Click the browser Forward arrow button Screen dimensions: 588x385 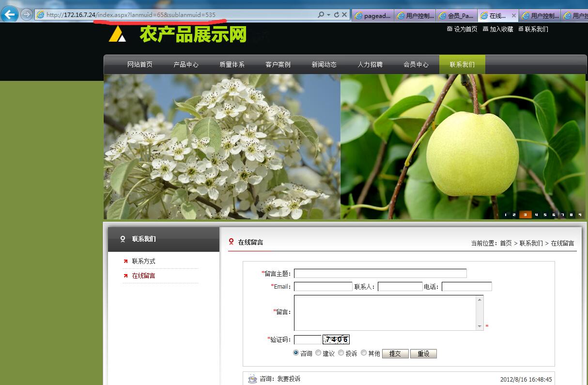pyautogui.click(x=27, y=15)
